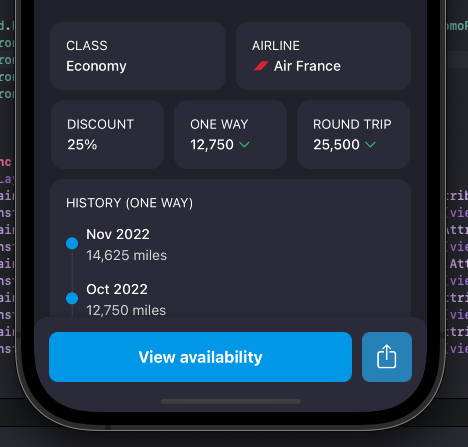The height and width of the screenshot is (447, 468).
Task: Click the blue dot for Oct 2022
Action: (72, 298)
